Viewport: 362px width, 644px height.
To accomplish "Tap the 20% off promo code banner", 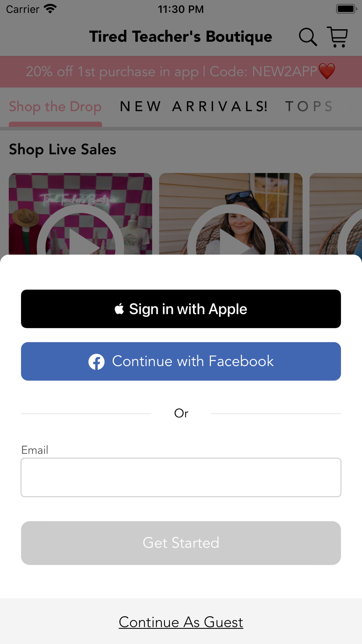I will [181, 72].
